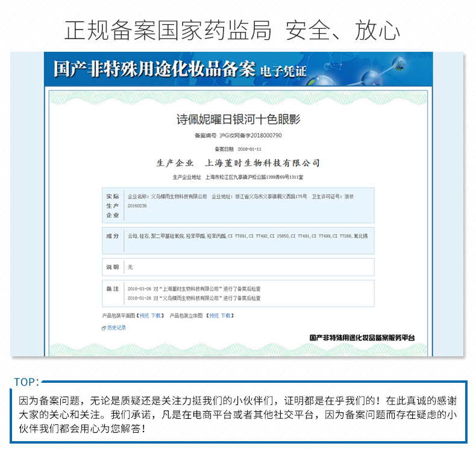This screenshot has height=449, width=476.
Task: Click the 国产非特殊用途化妆品备案服务平台 footer text
Action: (362, 338)
